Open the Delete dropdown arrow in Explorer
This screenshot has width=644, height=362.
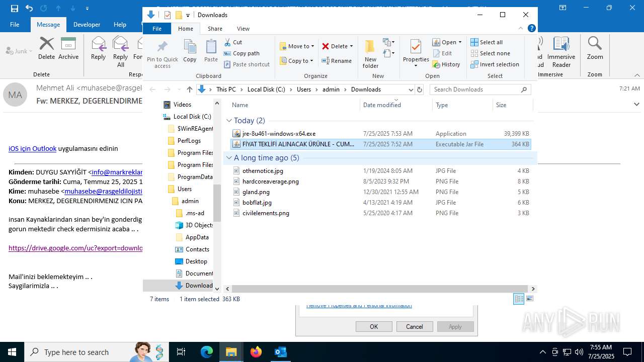tap(351, 46)
